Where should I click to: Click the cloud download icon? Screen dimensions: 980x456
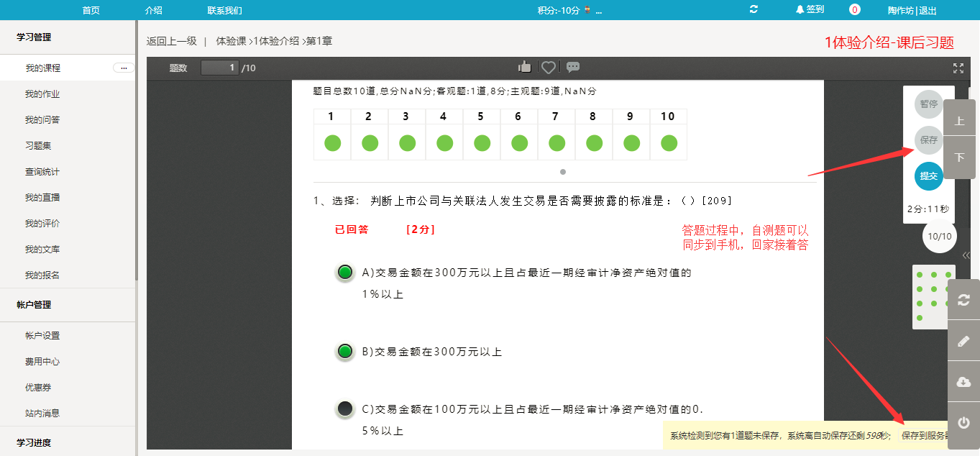point(963,382)
